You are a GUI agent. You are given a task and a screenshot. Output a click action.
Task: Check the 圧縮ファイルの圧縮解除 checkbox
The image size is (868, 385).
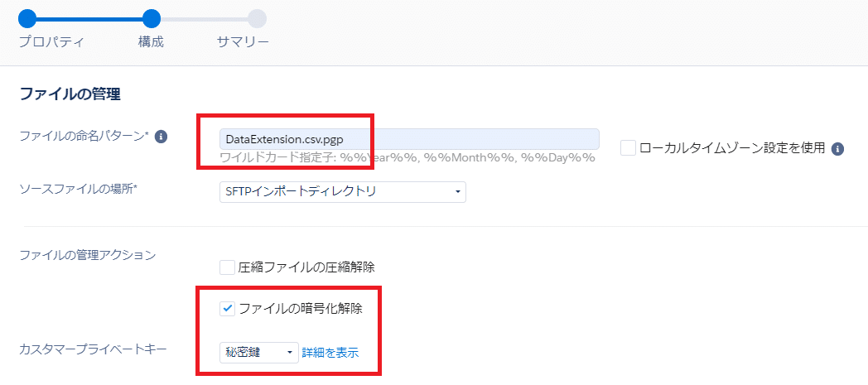pyautogui.click(x=227, y=267)
